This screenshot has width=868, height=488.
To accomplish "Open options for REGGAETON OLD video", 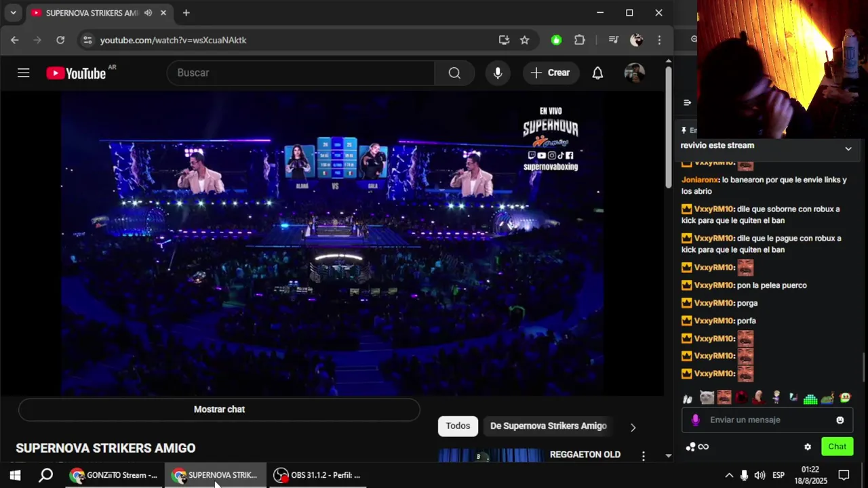I will (644, 456).
